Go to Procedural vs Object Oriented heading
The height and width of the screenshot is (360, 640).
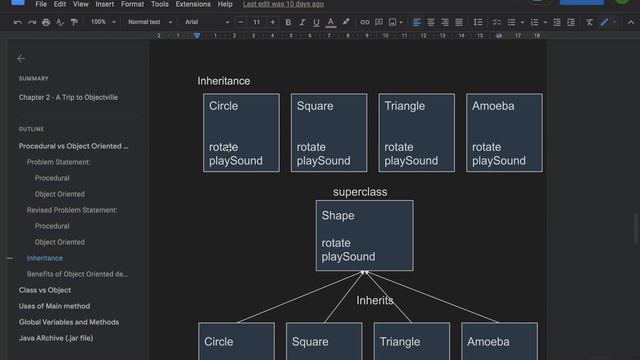click(73, 146)
